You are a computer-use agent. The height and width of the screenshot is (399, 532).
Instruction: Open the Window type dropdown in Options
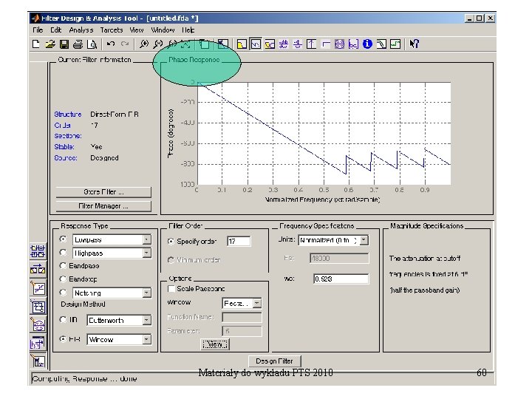pyautogui.click(x=258, y=304)
